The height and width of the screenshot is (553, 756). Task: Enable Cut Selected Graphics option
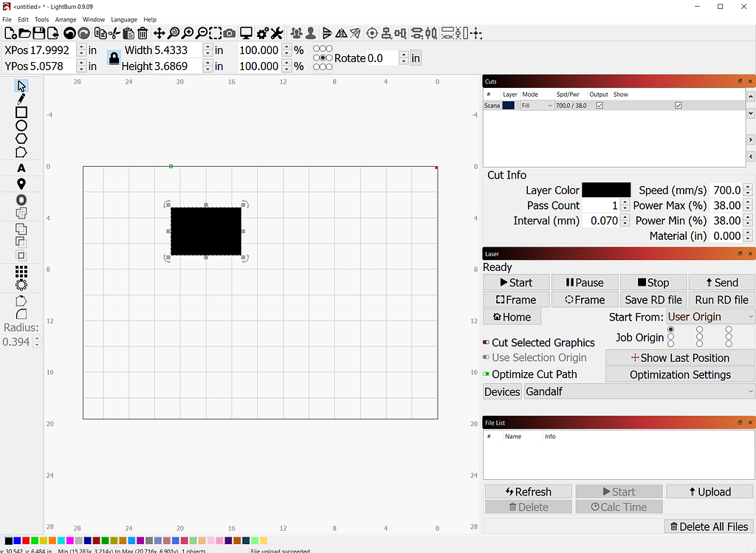tap(487, 343)
